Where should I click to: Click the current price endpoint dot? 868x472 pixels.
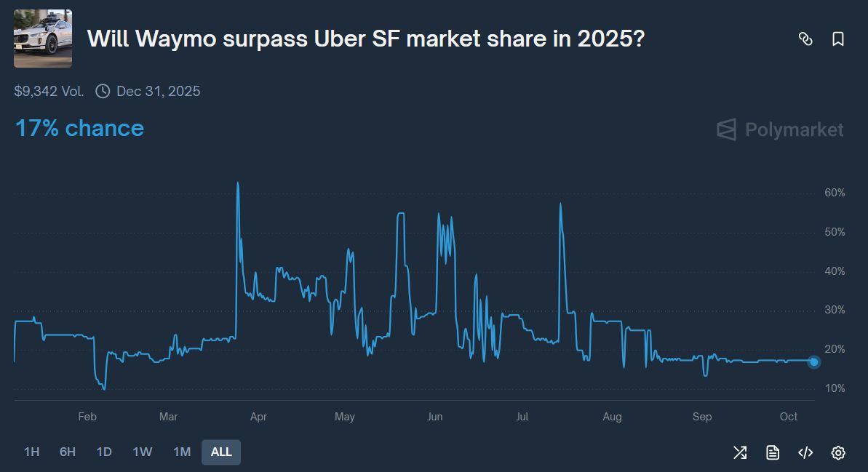tap(814, 361)
